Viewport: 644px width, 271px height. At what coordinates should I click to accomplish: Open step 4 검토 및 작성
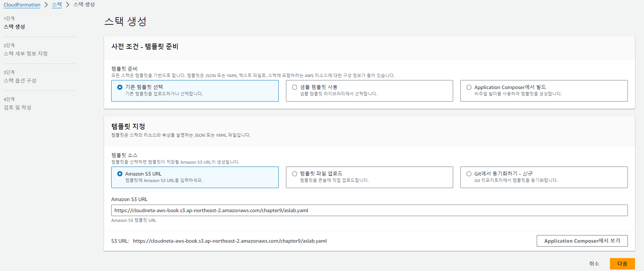(x=17, y=107)
